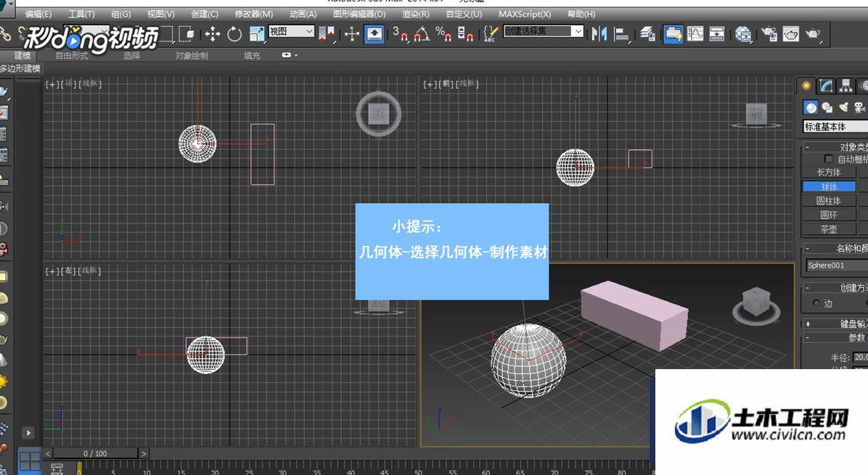This screenshot has height=475, width=868.
Task: Select the 边 radio button
Action: tap(816, 303)
